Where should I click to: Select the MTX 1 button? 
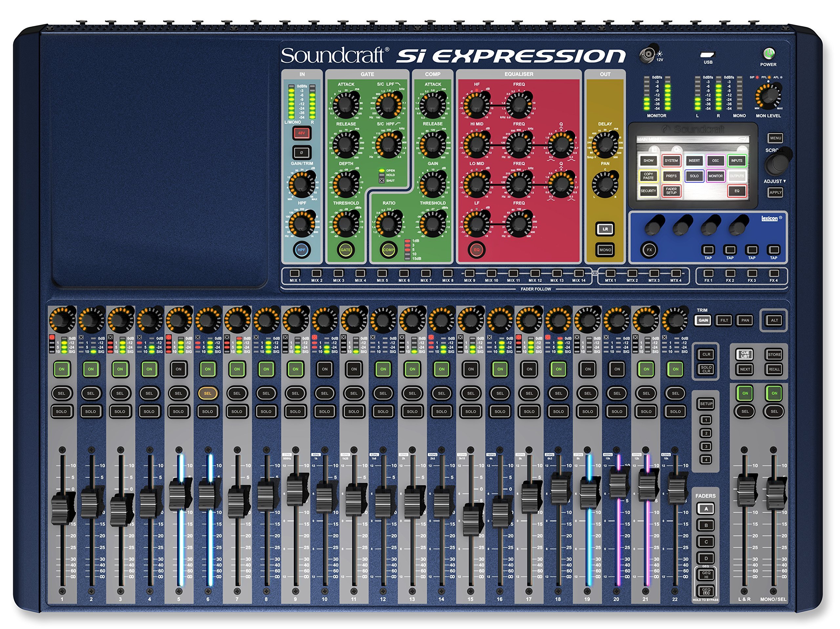tap(610, 273)
